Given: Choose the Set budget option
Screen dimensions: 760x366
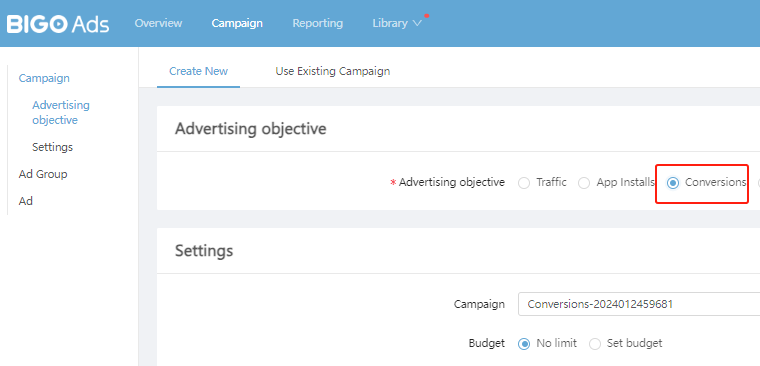Looking at the screenshot, I should pyautogui.click(x=595, y=344).
